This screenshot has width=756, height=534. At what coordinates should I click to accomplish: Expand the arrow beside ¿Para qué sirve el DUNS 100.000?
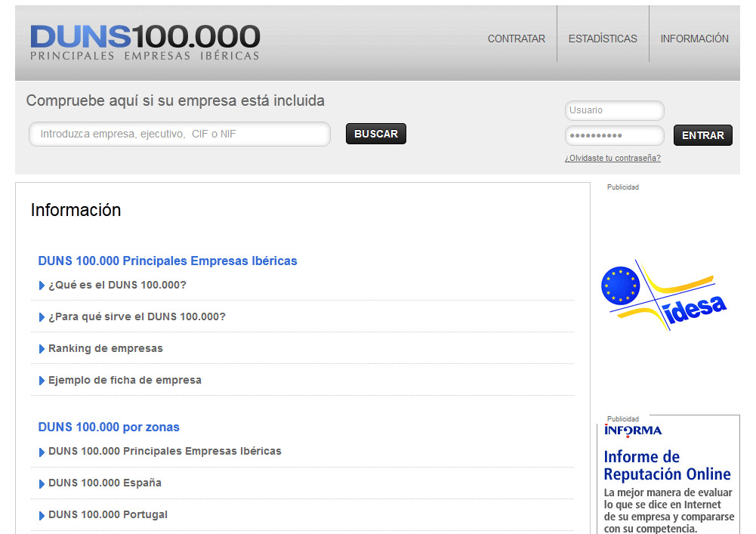(42, 317)
